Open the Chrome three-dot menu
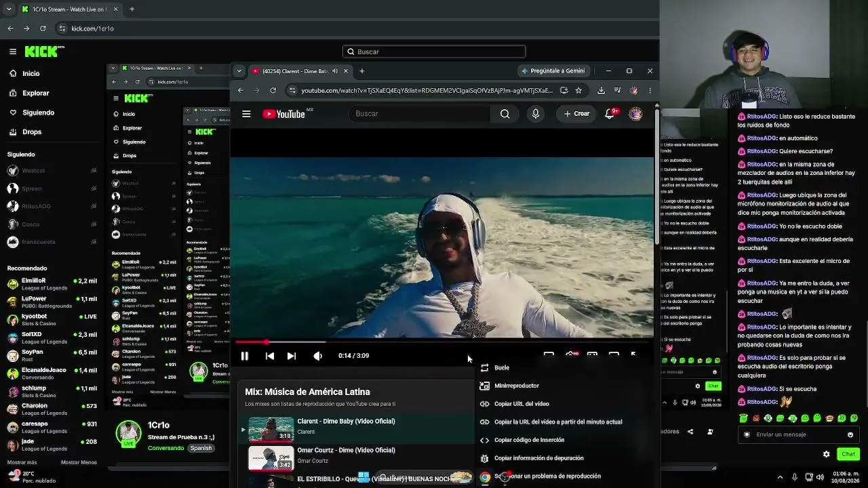Screen dimensions: 868x488 (x=650, y=90)
